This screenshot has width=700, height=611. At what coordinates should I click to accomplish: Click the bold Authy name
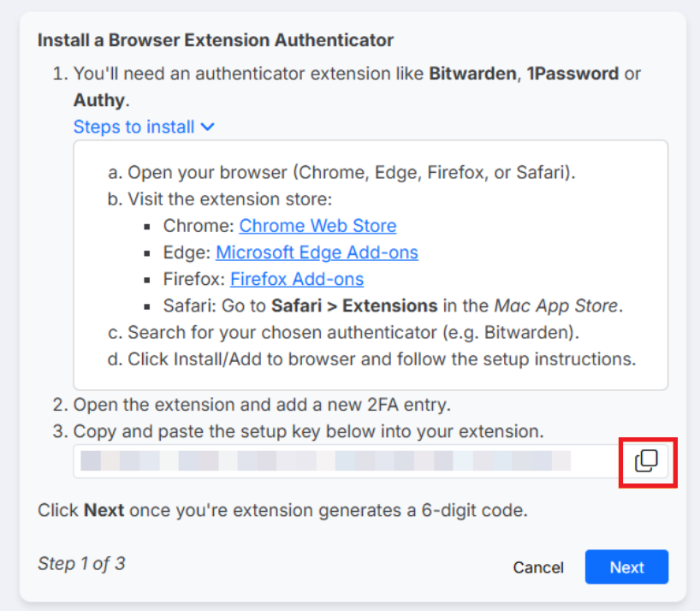99,100
